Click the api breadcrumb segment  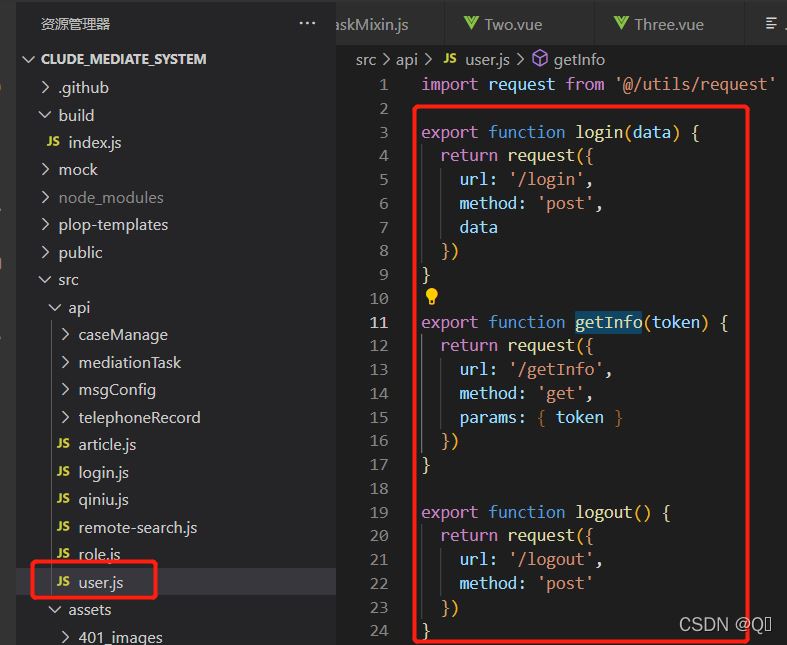[x=407, y=60]
